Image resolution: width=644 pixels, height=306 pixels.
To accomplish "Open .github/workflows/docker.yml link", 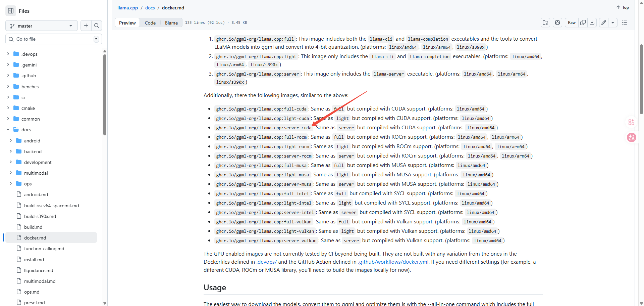I will (x=393, y=262).
